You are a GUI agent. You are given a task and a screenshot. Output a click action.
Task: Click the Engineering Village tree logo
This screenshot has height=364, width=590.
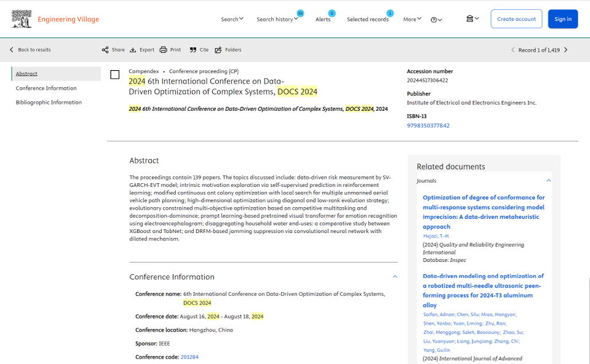22,19
